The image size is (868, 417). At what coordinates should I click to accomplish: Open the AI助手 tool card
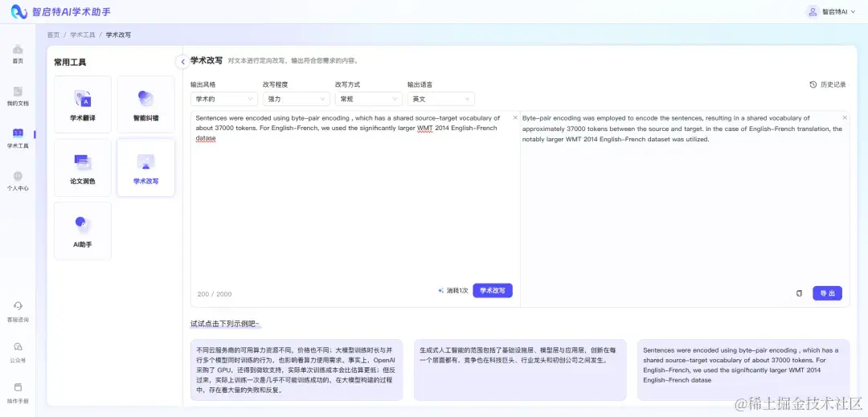pyautogui.click(x=83, y=231)
